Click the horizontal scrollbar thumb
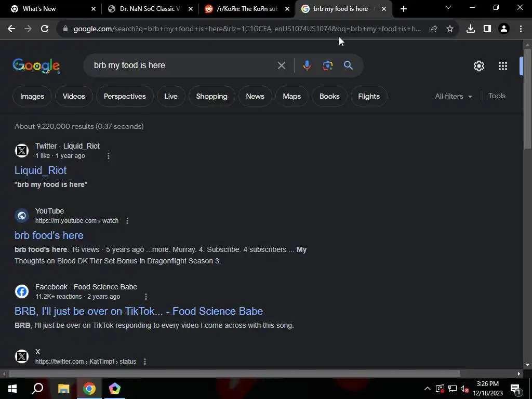This screenshot has height=399, width=532. (x=234, y=374)
